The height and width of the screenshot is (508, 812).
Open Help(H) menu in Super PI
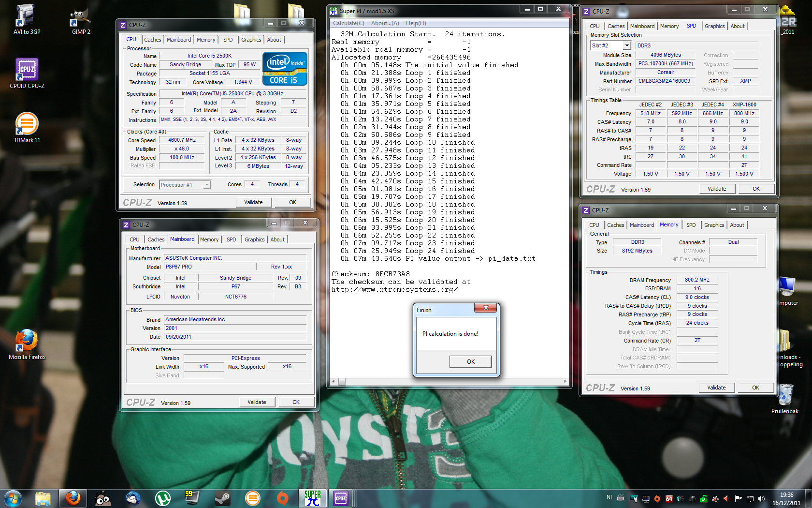tap(416, 23)
